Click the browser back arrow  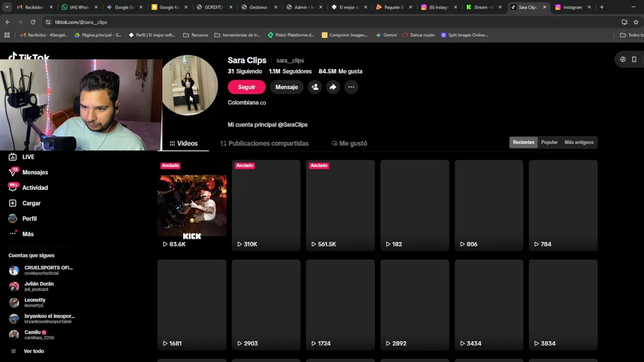[8, 22]
